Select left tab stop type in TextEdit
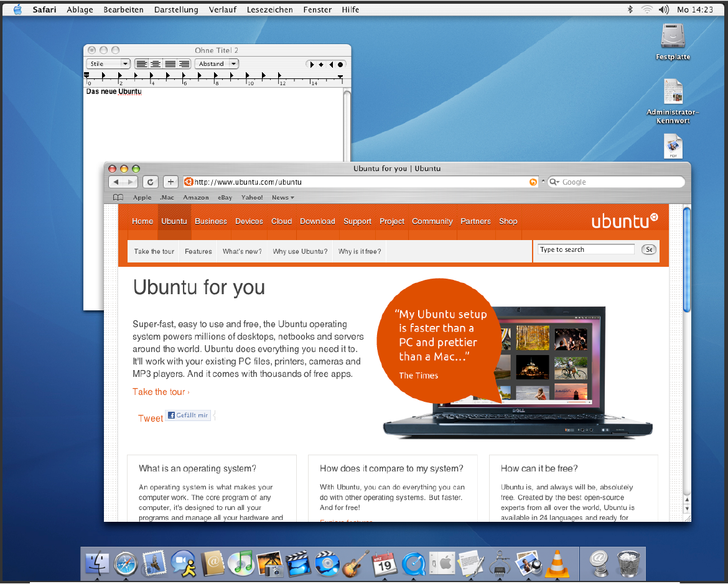Viewport: 728px width, 584px height. [312, 65]
